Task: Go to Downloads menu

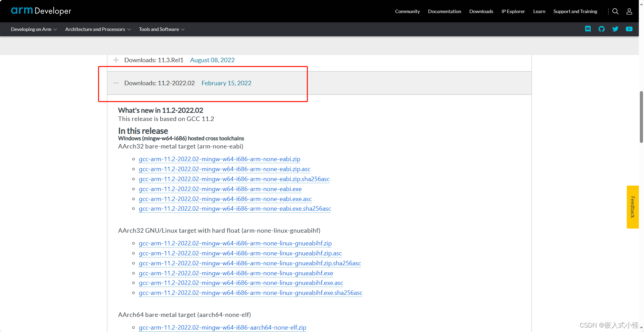Action: (481, 11)
